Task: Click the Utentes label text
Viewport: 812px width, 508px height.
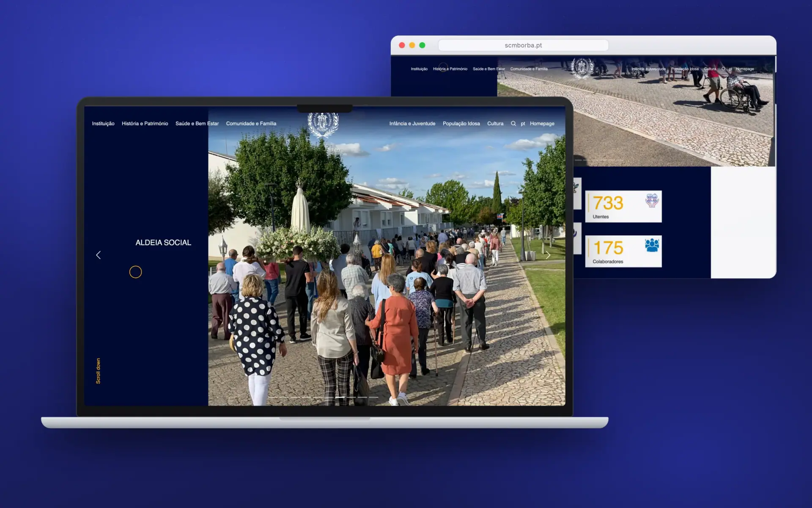Action: click(601, 217)
